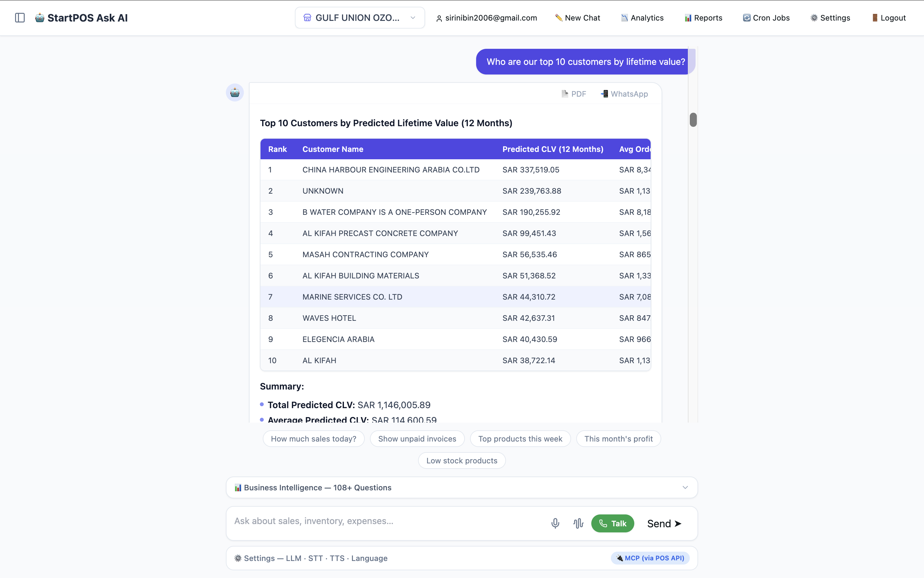Click the assistant robot avatar
The height and width of the screenshot is (578, 924).
click(x=235, y=92)
